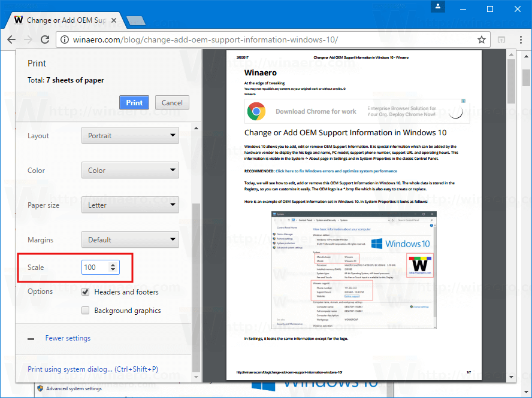Collapse options via Fewer settings

(x=68, y=338)
